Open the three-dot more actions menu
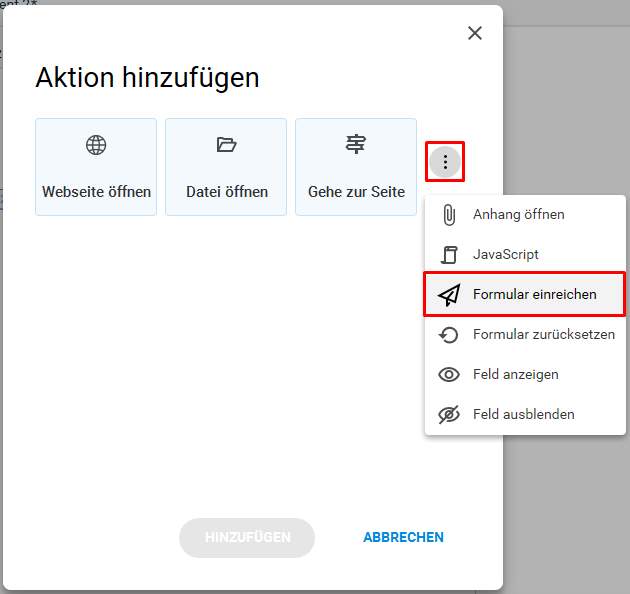 (445, 162)
